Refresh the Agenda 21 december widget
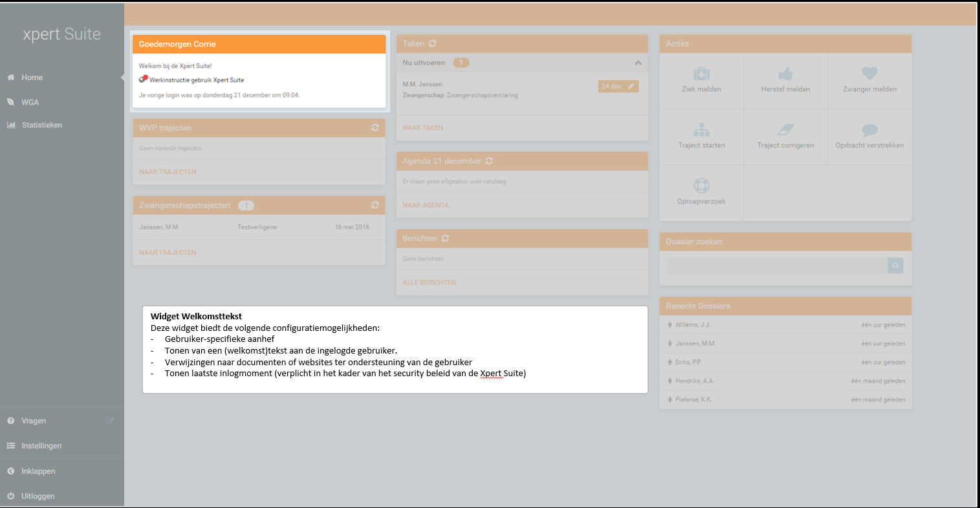 click(489, 161)
